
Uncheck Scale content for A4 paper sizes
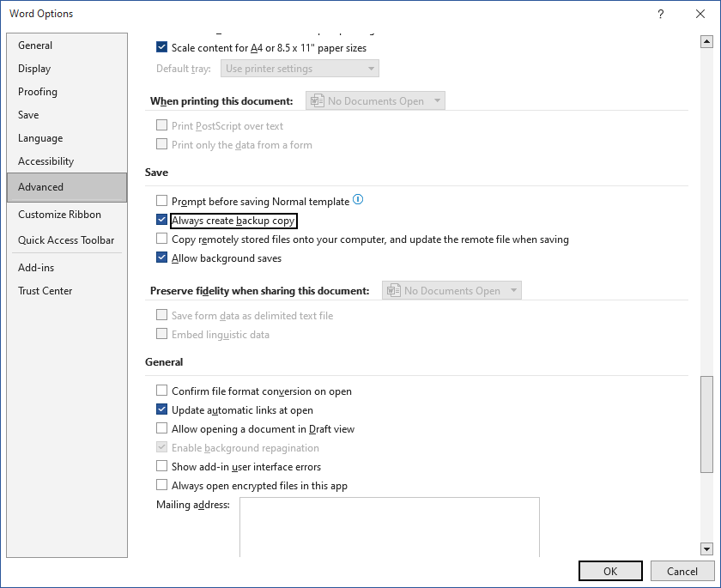[x=162, y=47]
